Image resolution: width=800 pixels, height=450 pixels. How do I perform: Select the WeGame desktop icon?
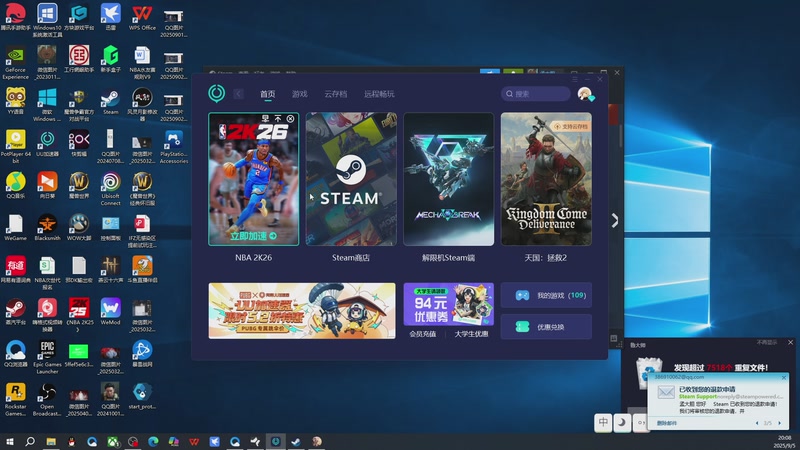pyautogui.click(x=15, y=228)
